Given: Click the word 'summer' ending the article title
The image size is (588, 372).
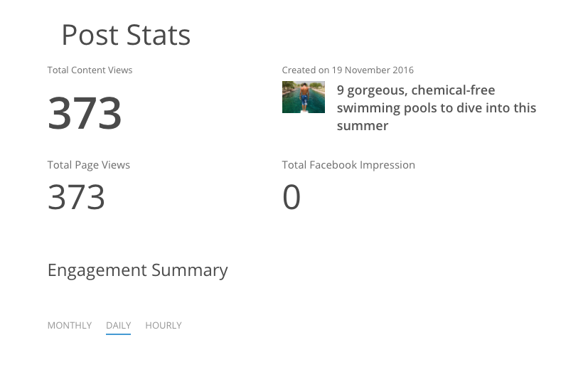Looking at the screenshot, I should pos(363,126).
